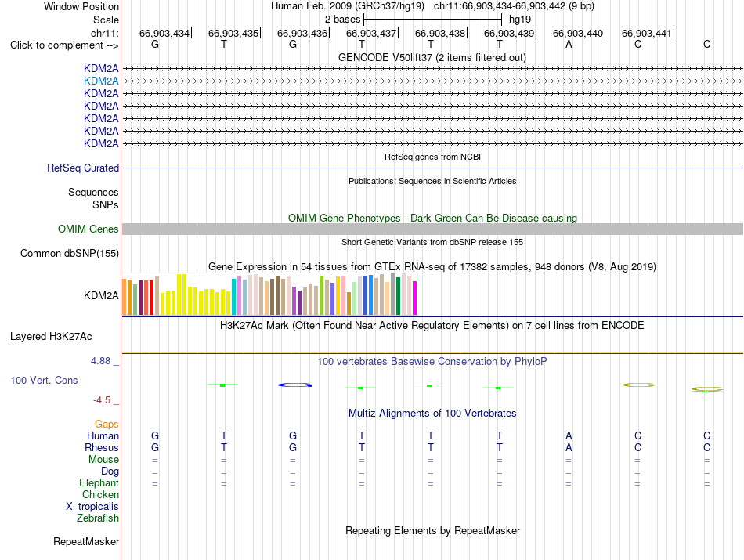Open Multiz Alignments of 100 Vertebrates title
This screenshot has height=560, width=744.
432,414
